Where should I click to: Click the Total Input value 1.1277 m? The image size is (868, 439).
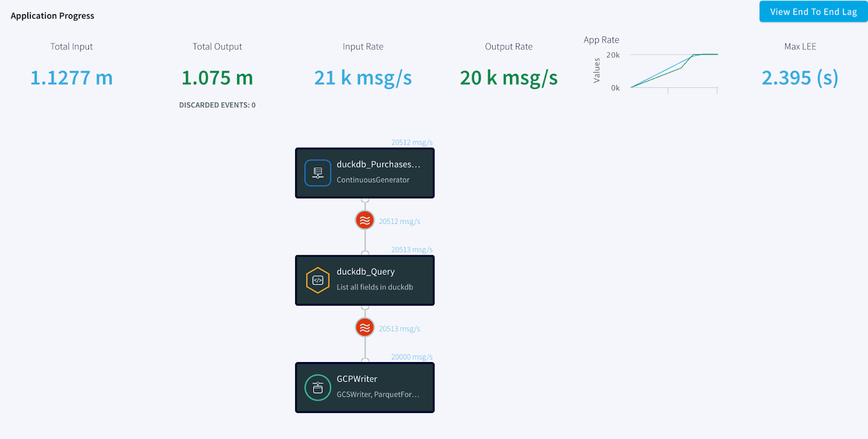(x=71, y=78)
